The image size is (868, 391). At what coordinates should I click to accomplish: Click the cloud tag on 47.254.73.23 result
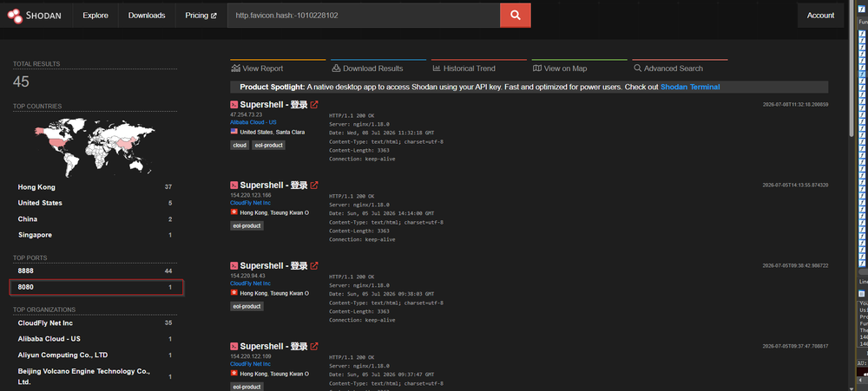point(240,145)
